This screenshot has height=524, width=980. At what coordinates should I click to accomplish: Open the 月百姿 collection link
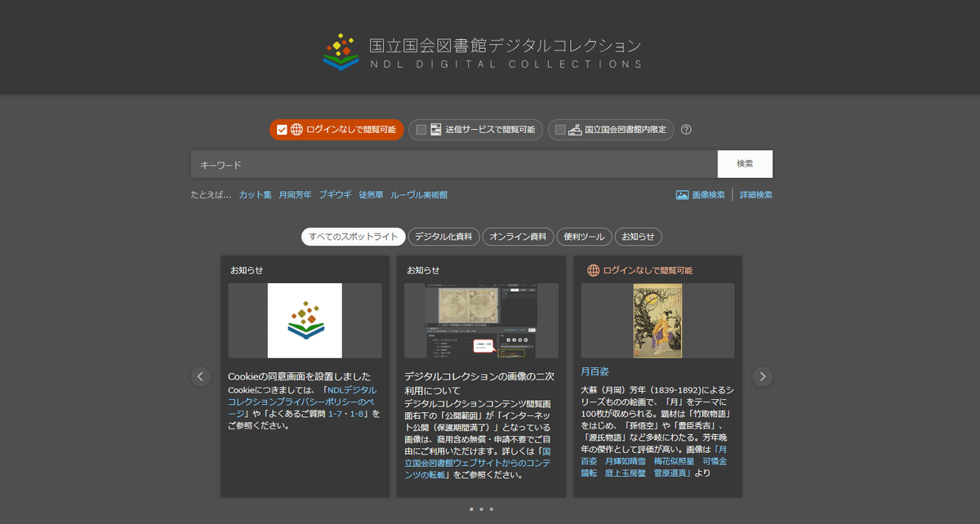click(593, 371)
